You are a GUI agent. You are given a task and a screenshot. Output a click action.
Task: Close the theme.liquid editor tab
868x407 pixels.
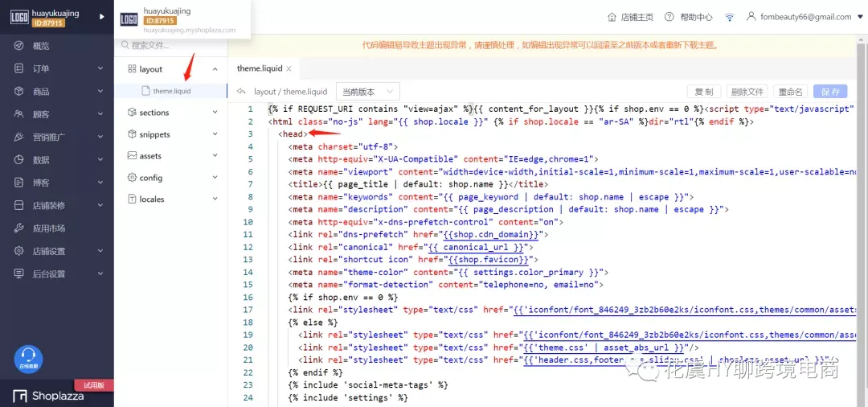(x=289, y=68)
